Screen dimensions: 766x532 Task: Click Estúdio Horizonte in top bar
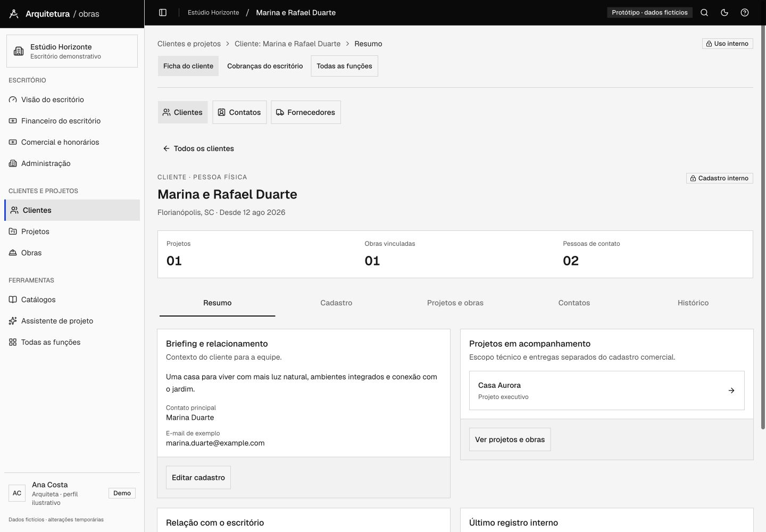click(x=213, y=12)
